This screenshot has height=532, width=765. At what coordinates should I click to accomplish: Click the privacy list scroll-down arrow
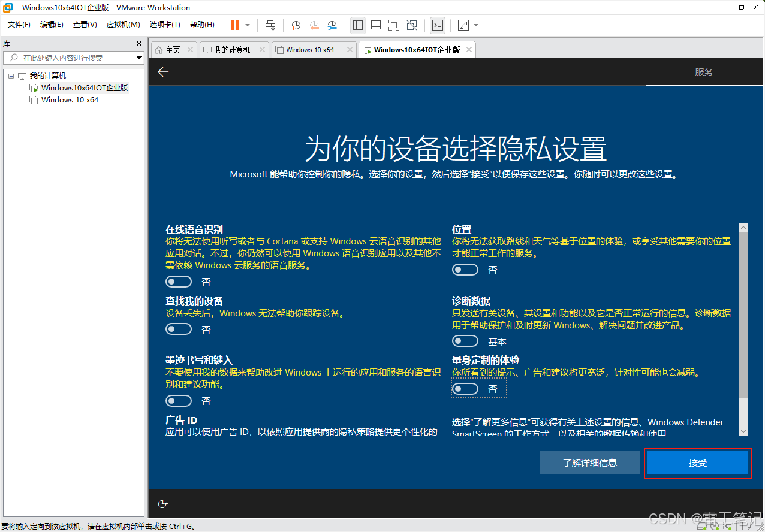coord(743,431)
